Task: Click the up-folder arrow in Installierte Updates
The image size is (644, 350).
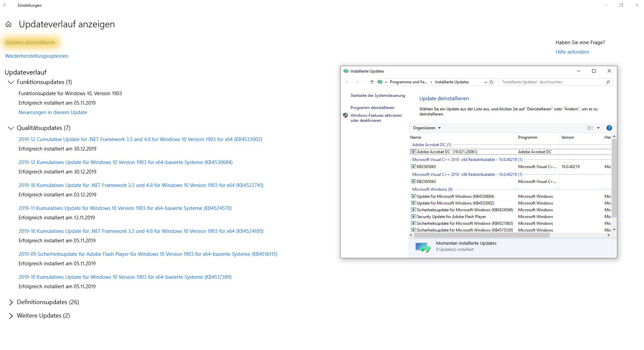Action: click(x=372, y=82)
